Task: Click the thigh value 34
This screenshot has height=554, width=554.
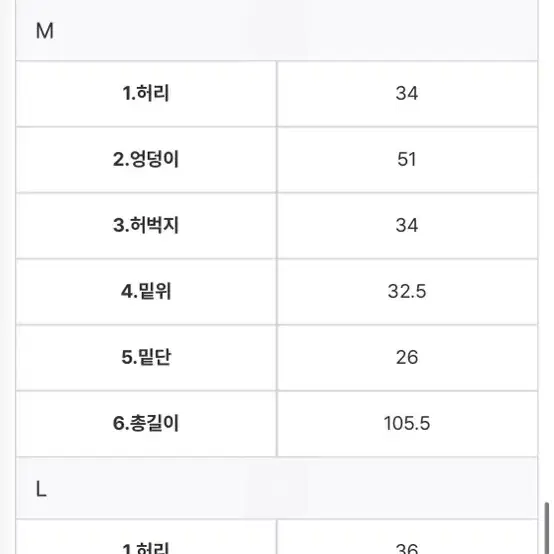Action: point(407,225)
